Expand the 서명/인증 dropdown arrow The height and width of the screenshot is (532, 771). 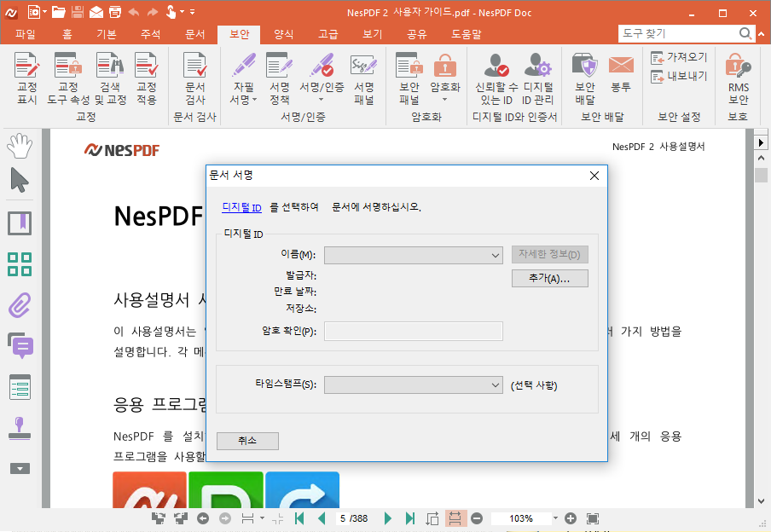pyautogui.click(x=322, y=100)
